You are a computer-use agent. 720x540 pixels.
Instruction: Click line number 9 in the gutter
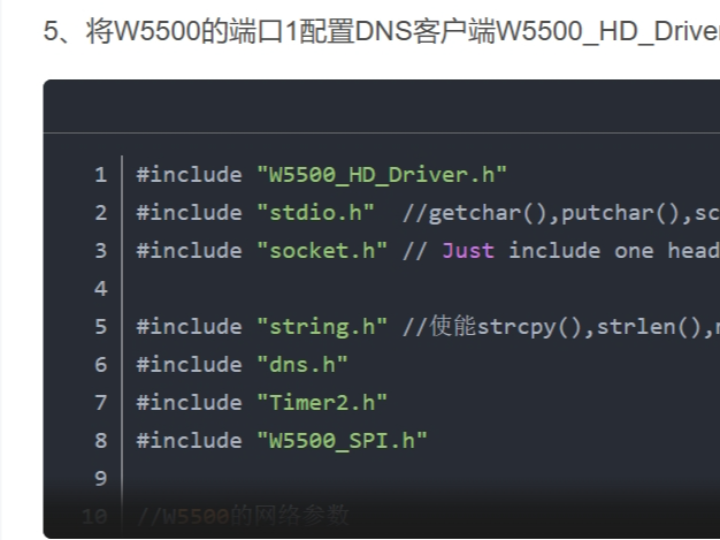[x=100, y=479]
